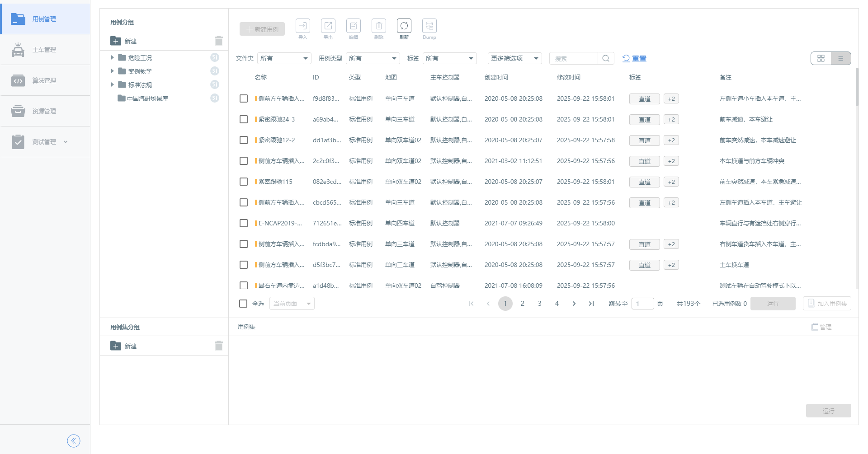The image size is (868, 454).
Task: Open 管理 for the 用例集 panel
Action: pos(821,327)
